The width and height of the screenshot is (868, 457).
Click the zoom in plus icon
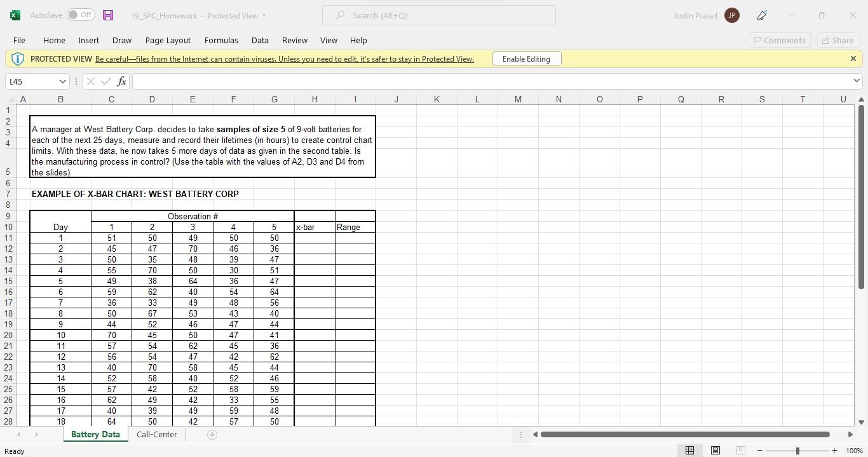click(835, 451)
